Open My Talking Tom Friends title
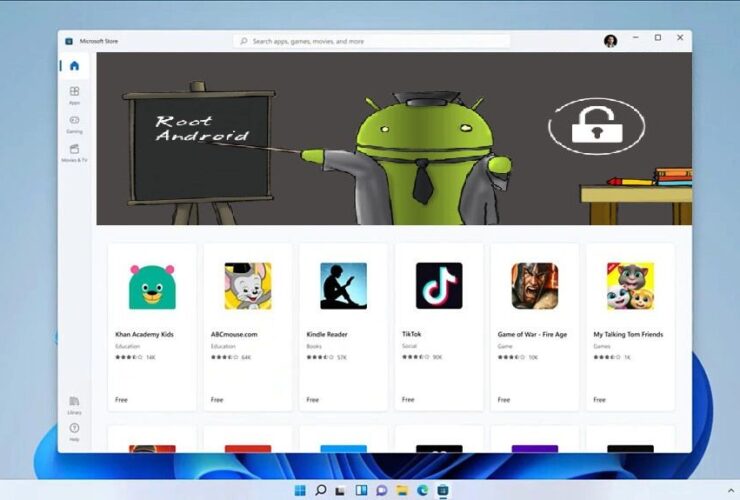Screen dimensions: 740x500 (628, 334)
